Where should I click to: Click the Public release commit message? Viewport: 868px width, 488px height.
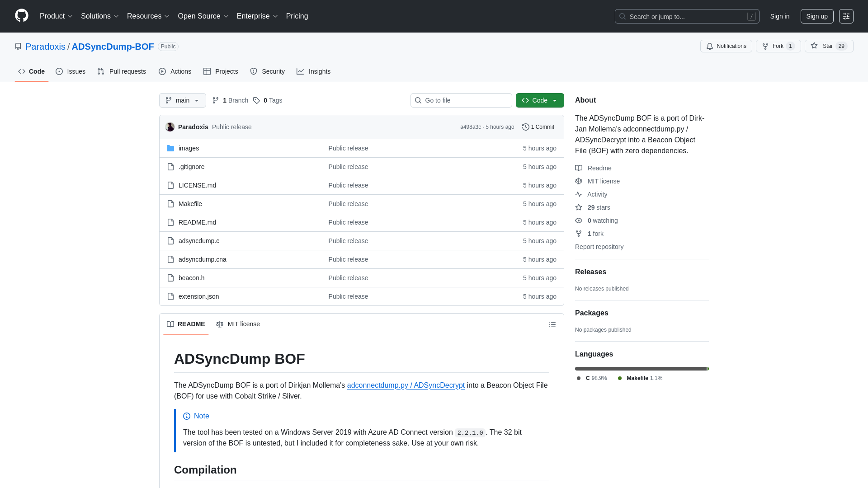click(x=231, y=127)
